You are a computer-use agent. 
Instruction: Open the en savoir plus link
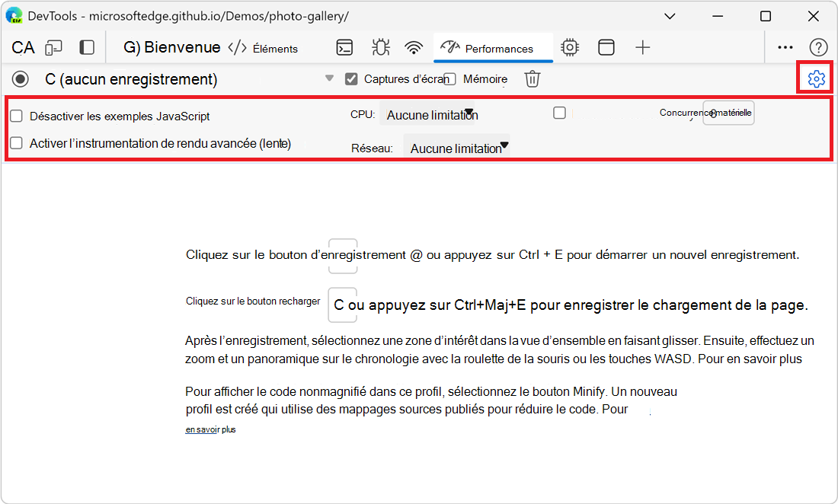coord(209,429)
